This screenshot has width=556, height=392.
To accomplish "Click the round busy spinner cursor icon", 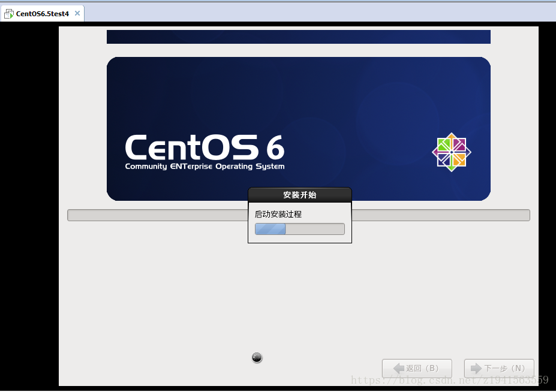I will 257,358.
